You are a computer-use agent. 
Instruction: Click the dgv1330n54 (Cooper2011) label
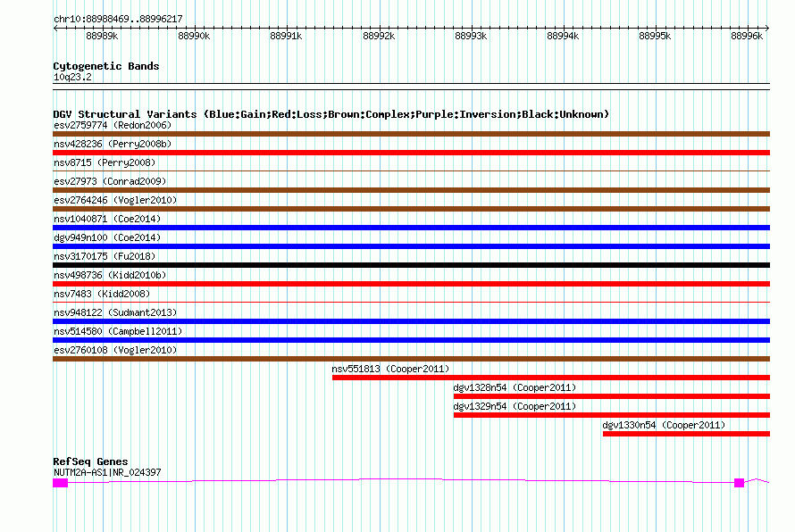point(665,425)
